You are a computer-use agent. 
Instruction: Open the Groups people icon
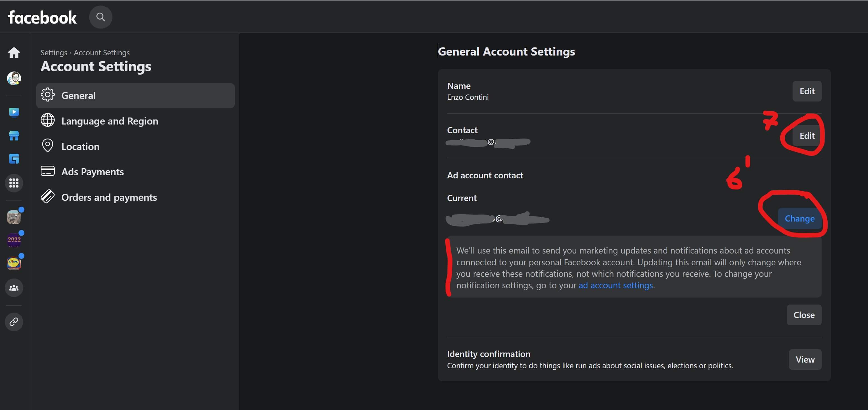click(x=14, y=288)
